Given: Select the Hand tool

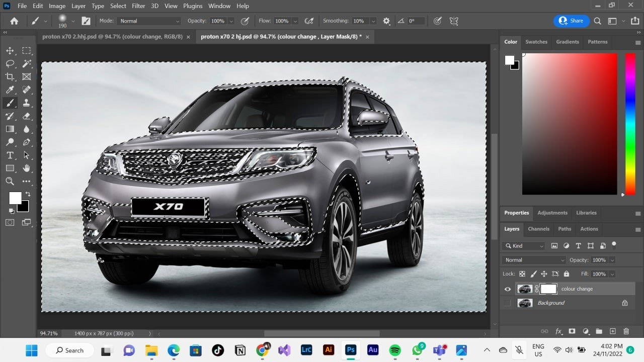Looking at the screenshot, I should [x=27, y=168].
